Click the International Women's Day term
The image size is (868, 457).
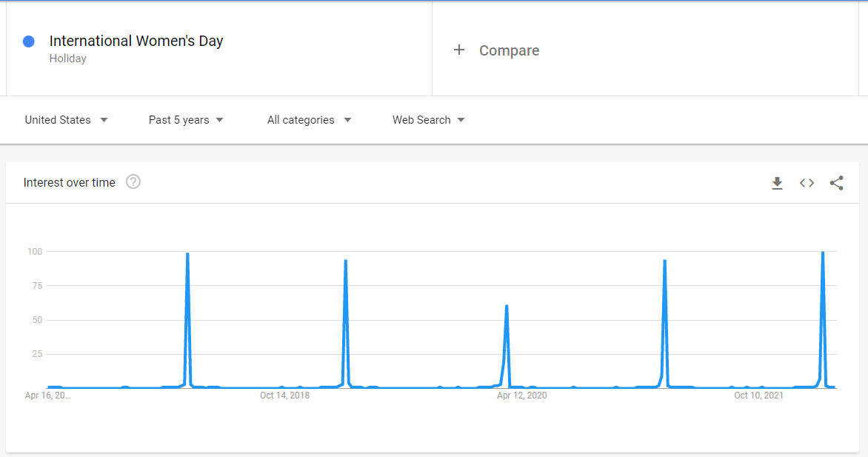[x=136, y=41]
